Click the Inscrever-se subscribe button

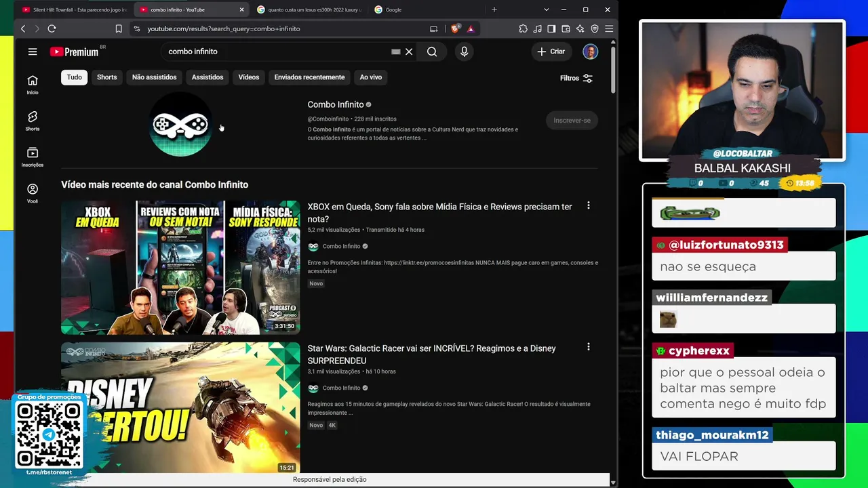[572, 121]
